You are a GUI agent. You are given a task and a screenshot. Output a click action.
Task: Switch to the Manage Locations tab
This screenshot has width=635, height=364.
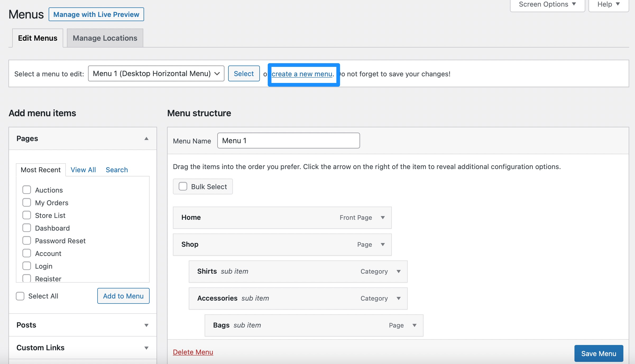coord(105,38)
